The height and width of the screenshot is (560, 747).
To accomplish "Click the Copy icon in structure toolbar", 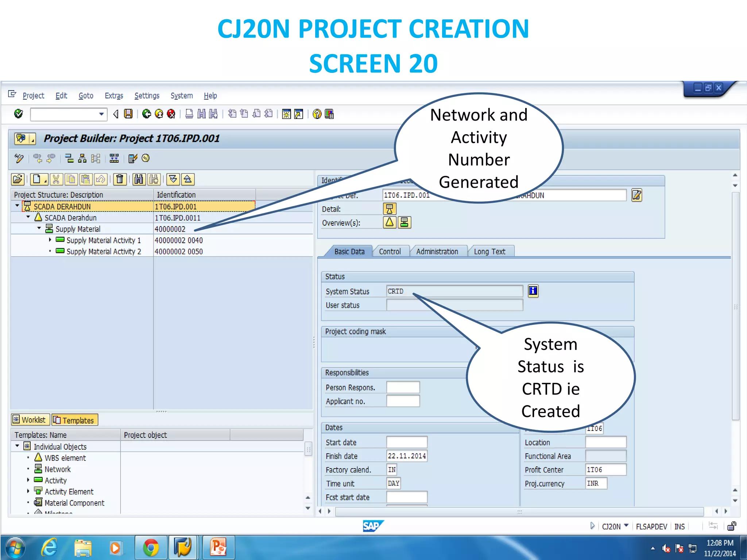I will tap(71, 179).
